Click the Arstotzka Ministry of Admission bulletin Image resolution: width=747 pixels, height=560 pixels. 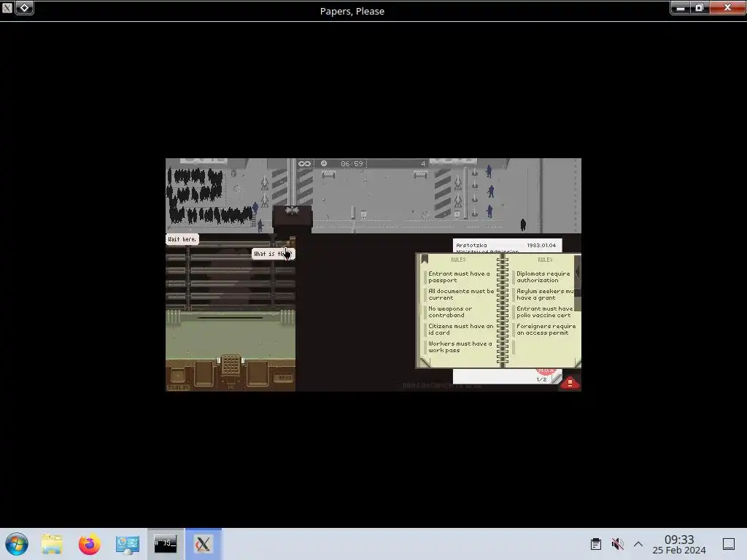click(507, 246)
